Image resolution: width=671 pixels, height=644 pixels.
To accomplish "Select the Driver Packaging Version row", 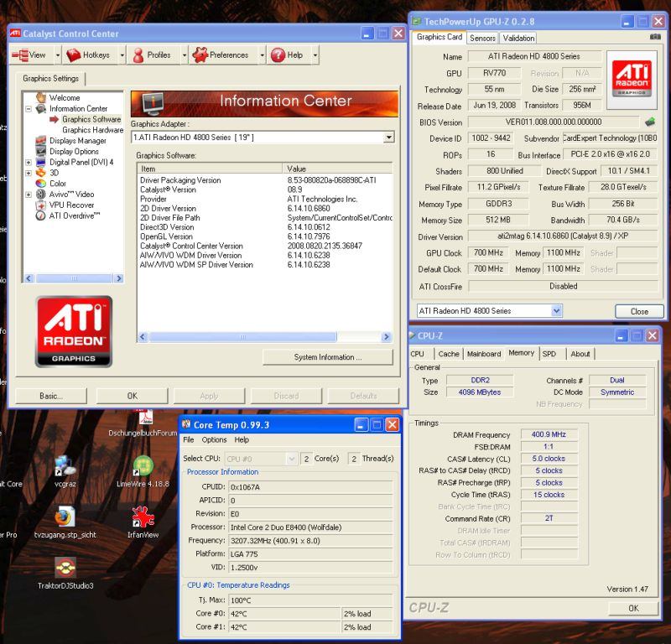I will click(265, 180).
